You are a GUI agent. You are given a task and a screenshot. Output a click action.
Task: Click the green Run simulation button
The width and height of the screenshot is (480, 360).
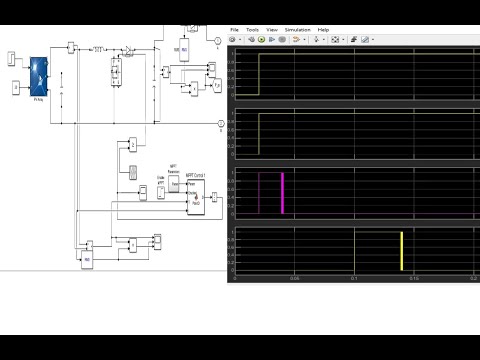pos(262,40)
